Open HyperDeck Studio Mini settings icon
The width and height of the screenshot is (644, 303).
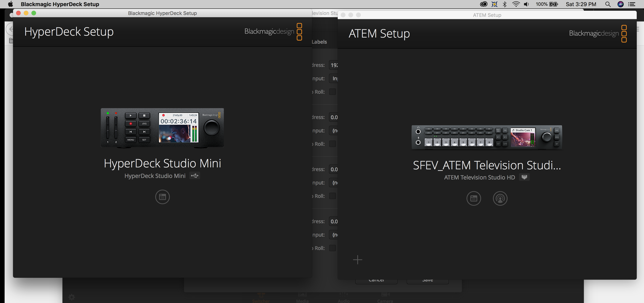click(x=163, y=197)
